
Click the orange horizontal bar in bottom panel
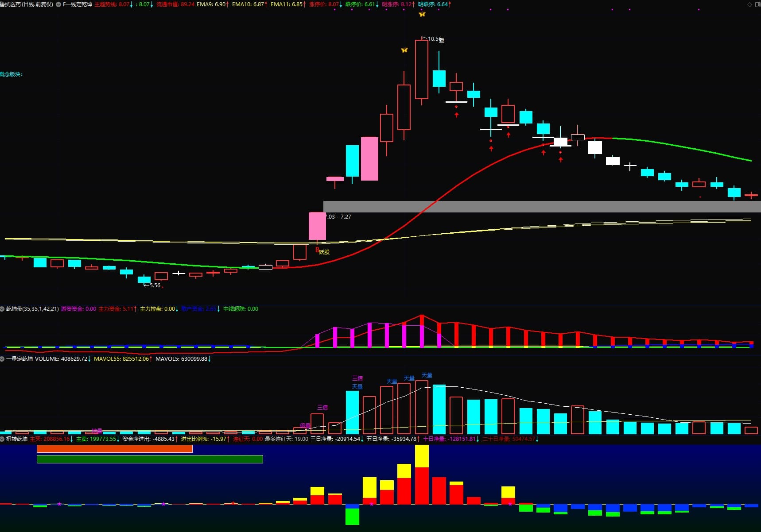coord(114,449)
